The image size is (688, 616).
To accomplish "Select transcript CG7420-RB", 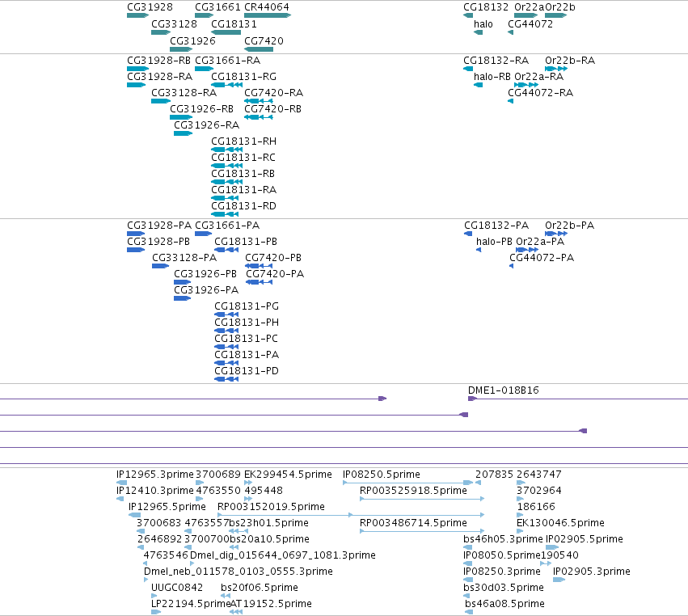I will 273,109.
